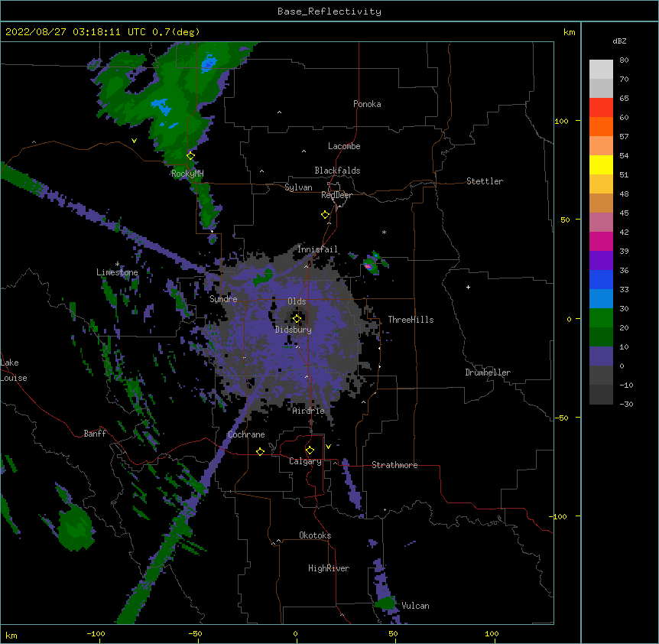Click the white asterisk marker above Limestone

click(x=117, y=264)
